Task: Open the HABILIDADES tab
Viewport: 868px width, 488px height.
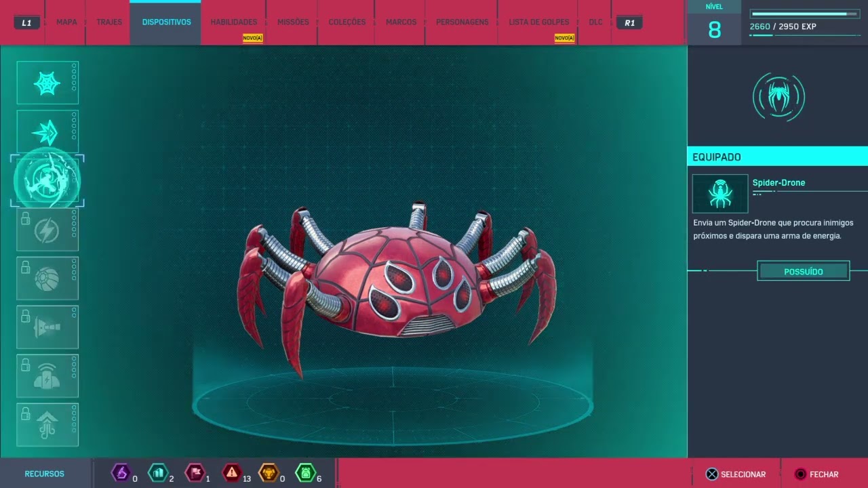Action: 234,22
